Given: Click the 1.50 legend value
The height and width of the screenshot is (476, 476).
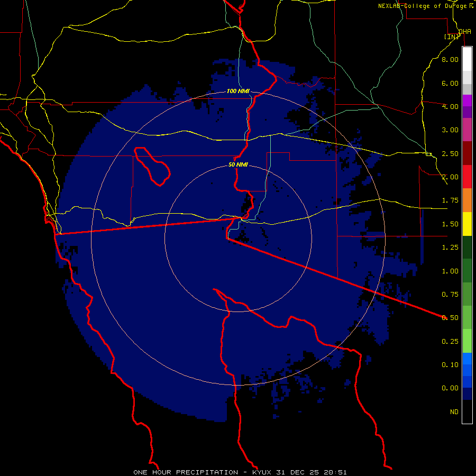Looking at the screenshot, I should point(450,224).
